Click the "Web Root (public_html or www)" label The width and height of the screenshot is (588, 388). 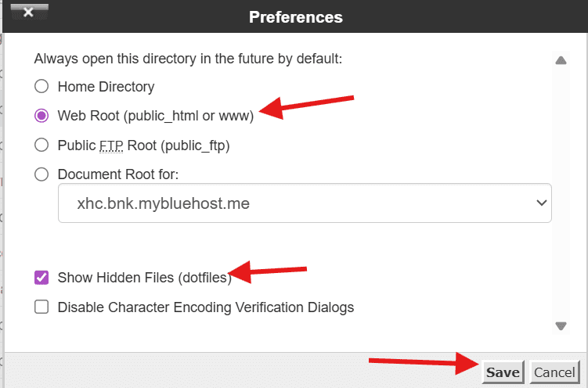(156, 116)
